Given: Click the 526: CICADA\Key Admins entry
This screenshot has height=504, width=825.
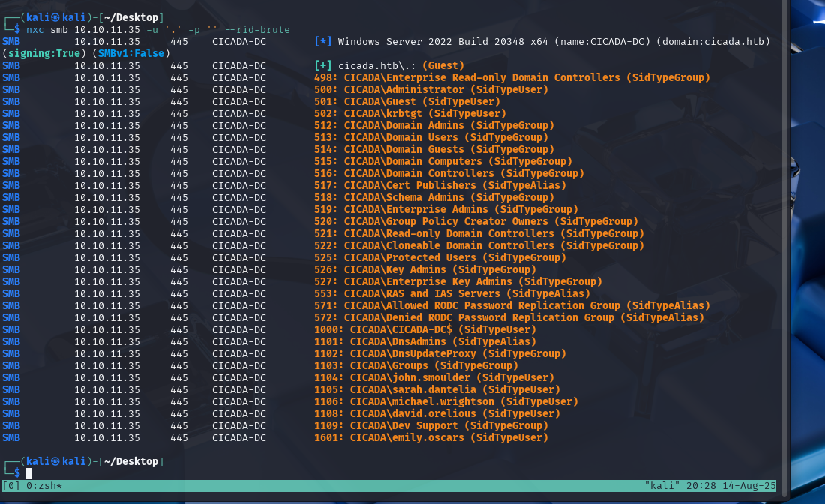Looking at the screenshot, I should 425,270.
